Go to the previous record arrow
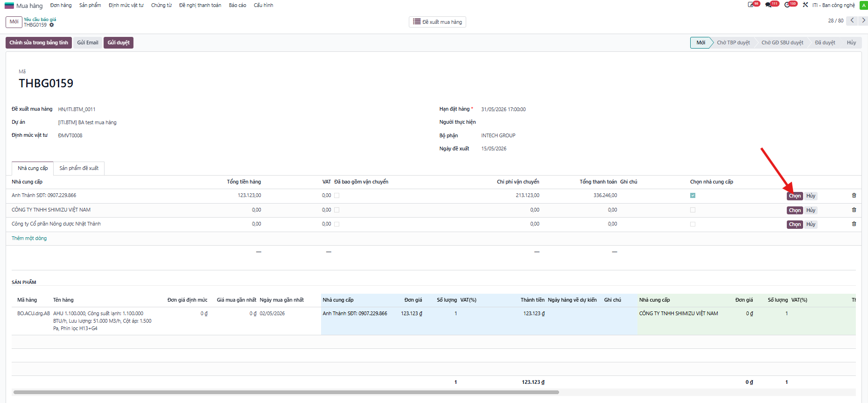 (x=852, y=21)
